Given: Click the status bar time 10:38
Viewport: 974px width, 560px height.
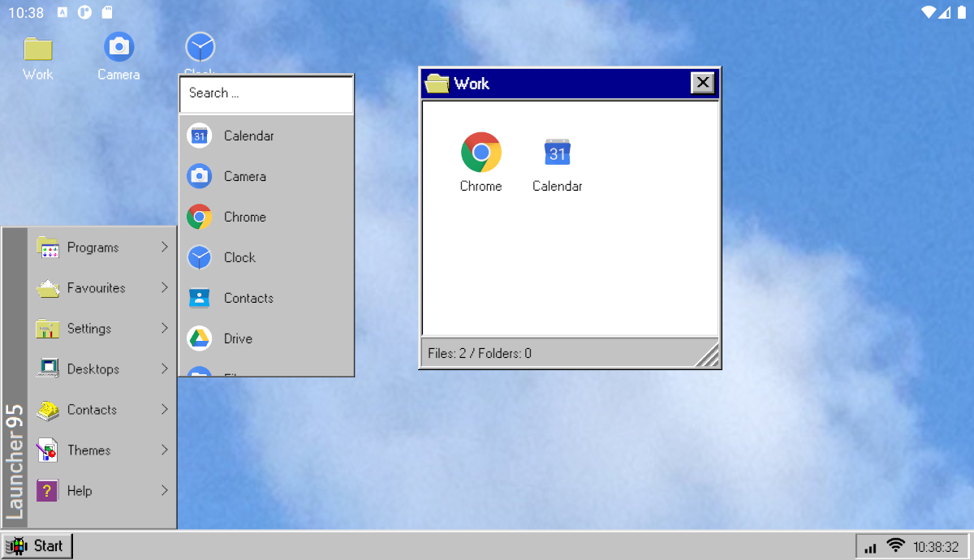Looking at the screenshot, I should (26, 12).
